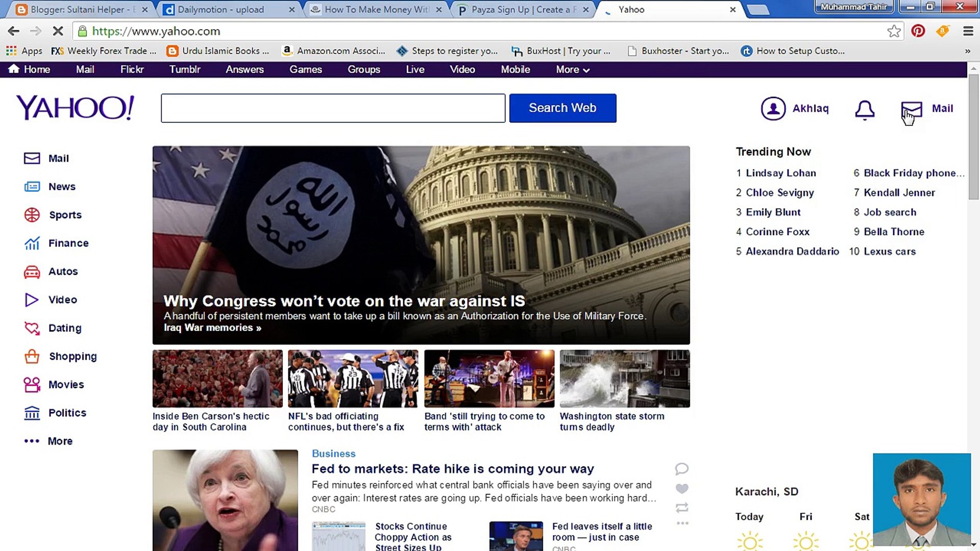Stop page loading with X button

[58, 31]
